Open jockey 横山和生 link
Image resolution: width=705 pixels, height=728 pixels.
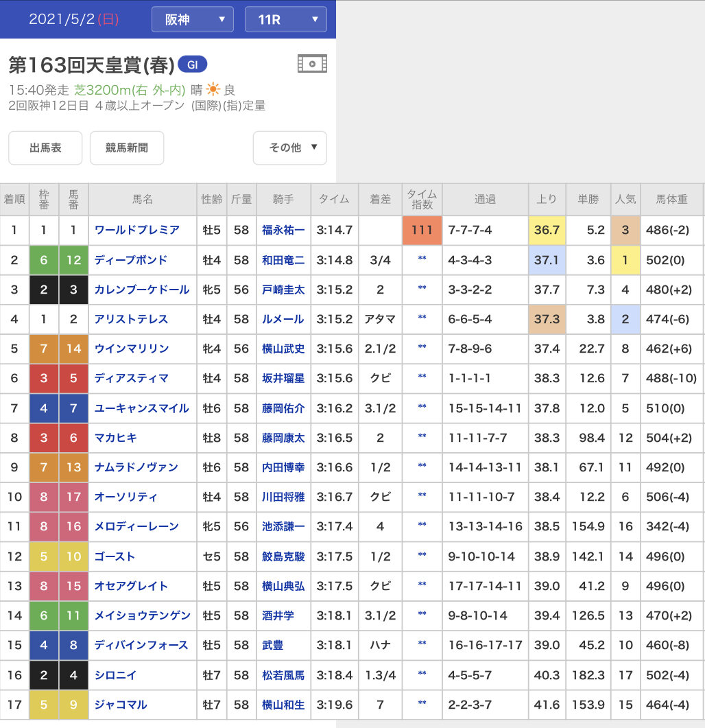(x=284, y=705)
